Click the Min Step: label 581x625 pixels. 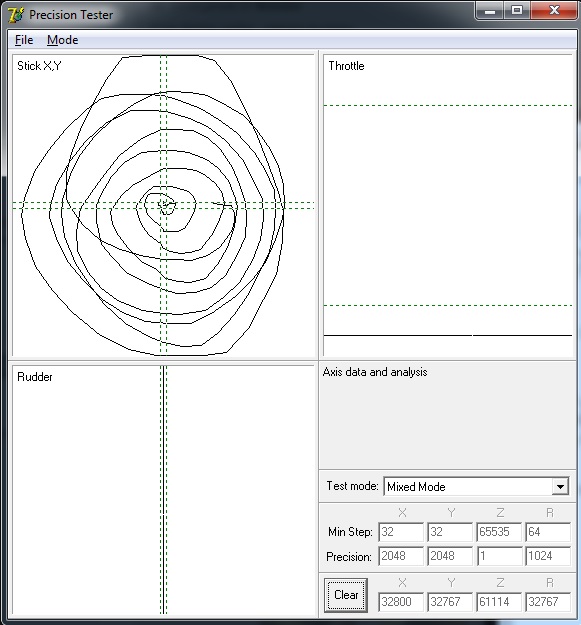tap(350, 532)
